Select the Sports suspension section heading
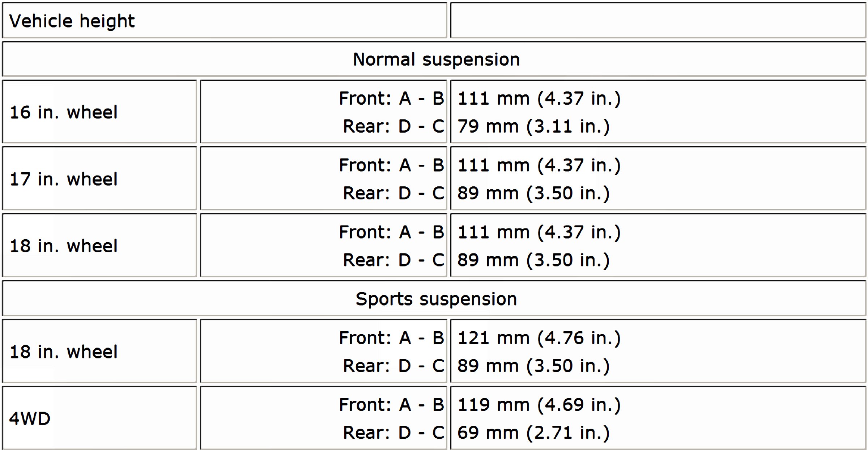This screenshot has height=450, width=868. (x=436, y=299)
